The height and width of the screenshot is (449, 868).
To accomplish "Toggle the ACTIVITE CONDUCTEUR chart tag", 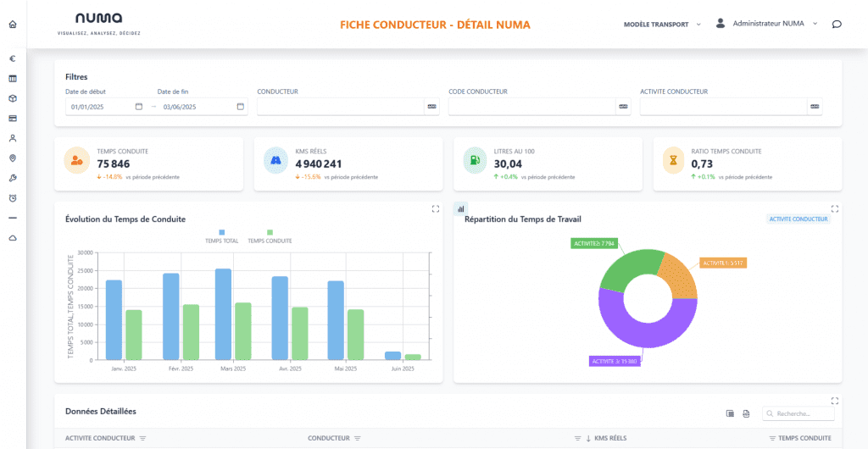I will (x=798, y=219).
